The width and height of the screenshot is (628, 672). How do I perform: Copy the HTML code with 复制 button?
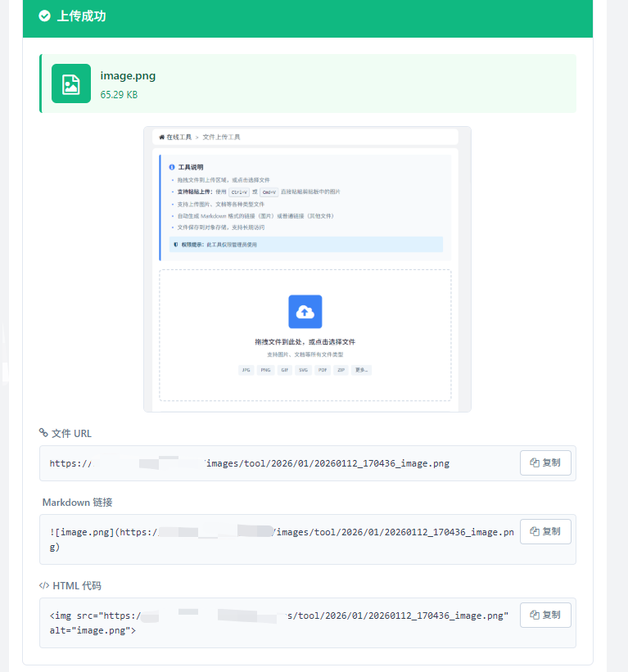point(545,615)
